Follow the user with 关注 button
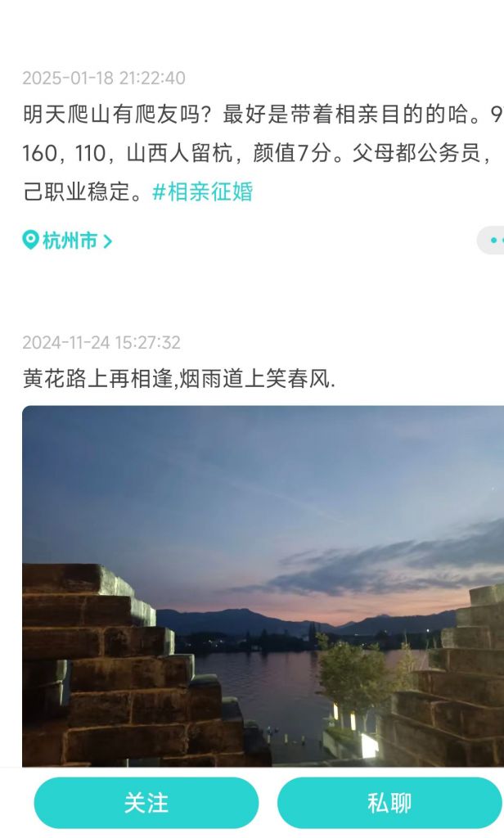The width and height of the screenshot is (504, 838). point(146,803)
